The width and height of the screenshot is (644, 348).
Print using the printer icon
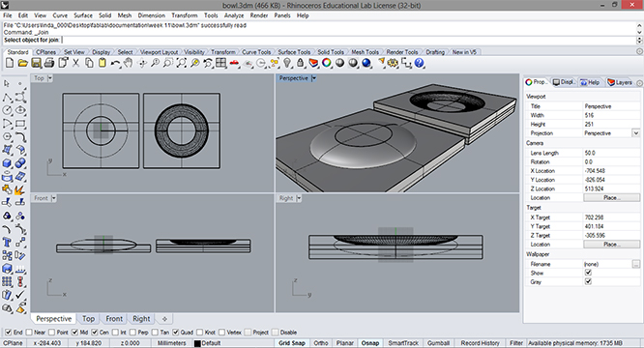(x=49, y=63)
